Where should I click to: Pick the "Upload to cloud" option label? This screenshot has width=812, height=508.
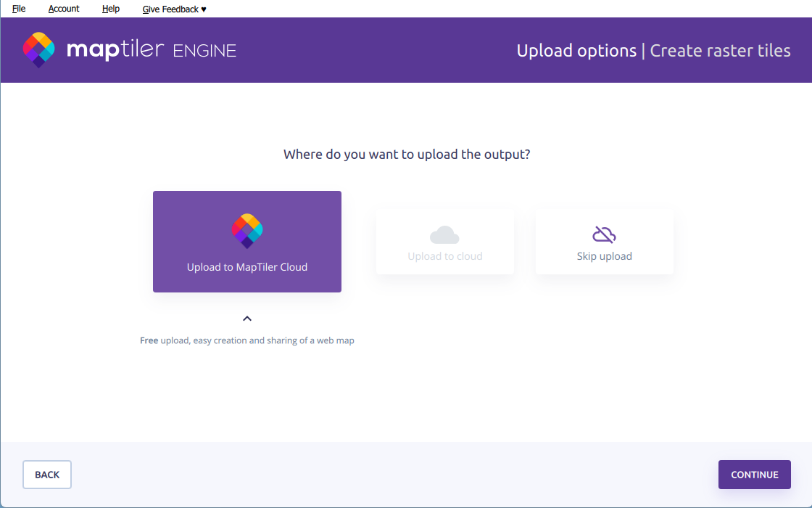tap(444, 256)
